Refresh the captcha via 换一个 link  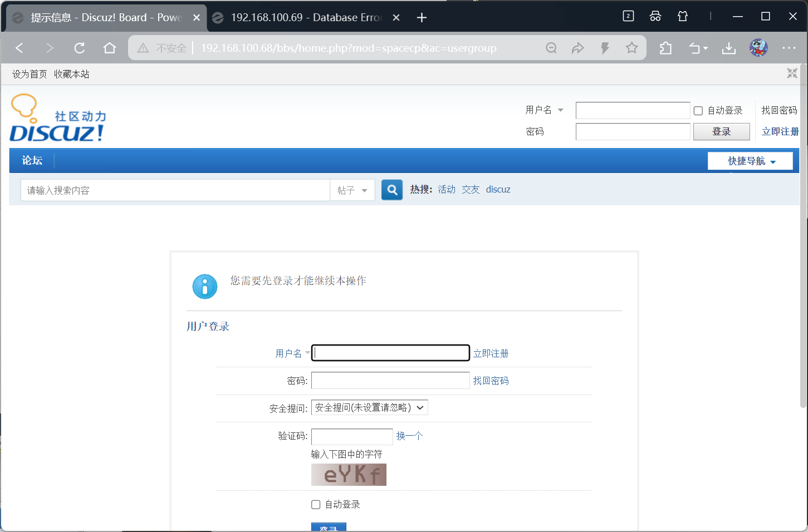coord(409,436)
